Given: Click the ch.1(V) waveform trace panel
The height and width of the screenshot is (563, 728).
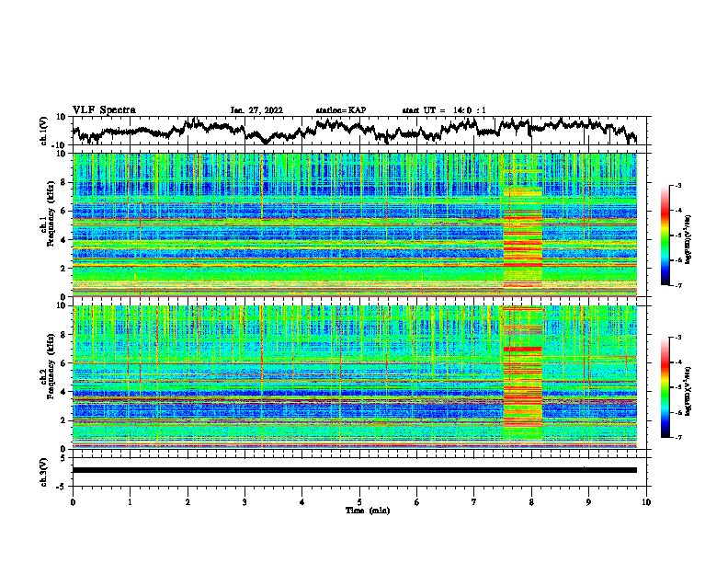Looking at the screenshot, I should click(359, 131).
